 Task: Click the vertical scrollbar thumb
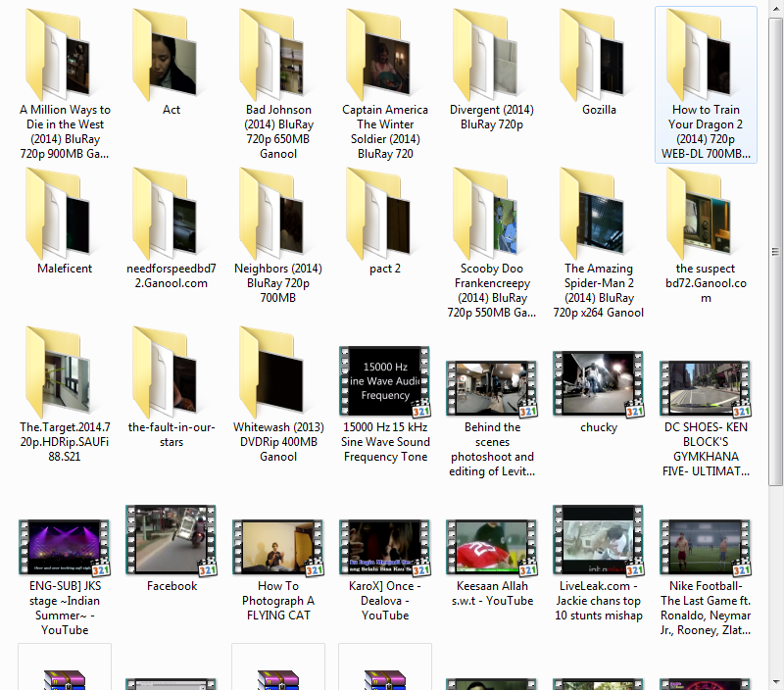(775, 251)
